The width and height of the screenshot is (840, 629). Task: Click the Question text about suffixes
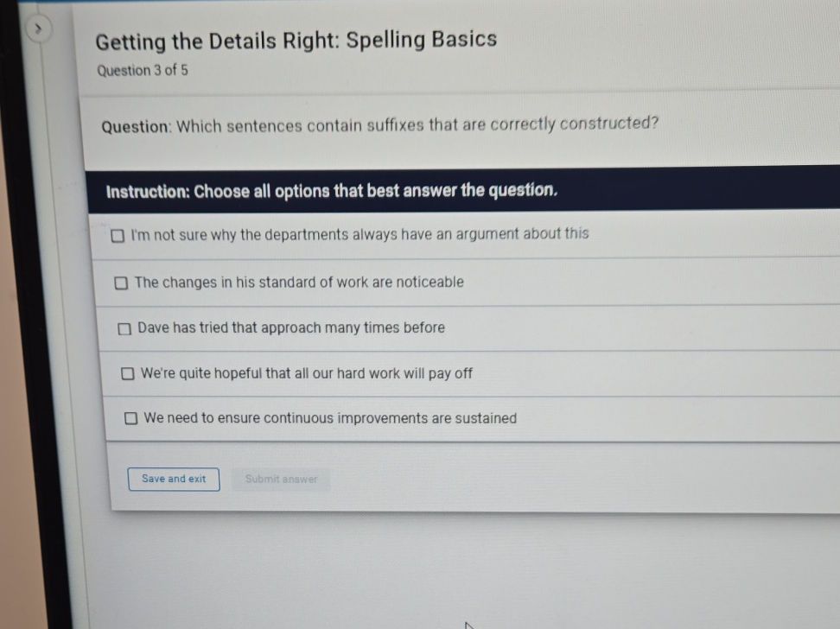click(380, 124)
